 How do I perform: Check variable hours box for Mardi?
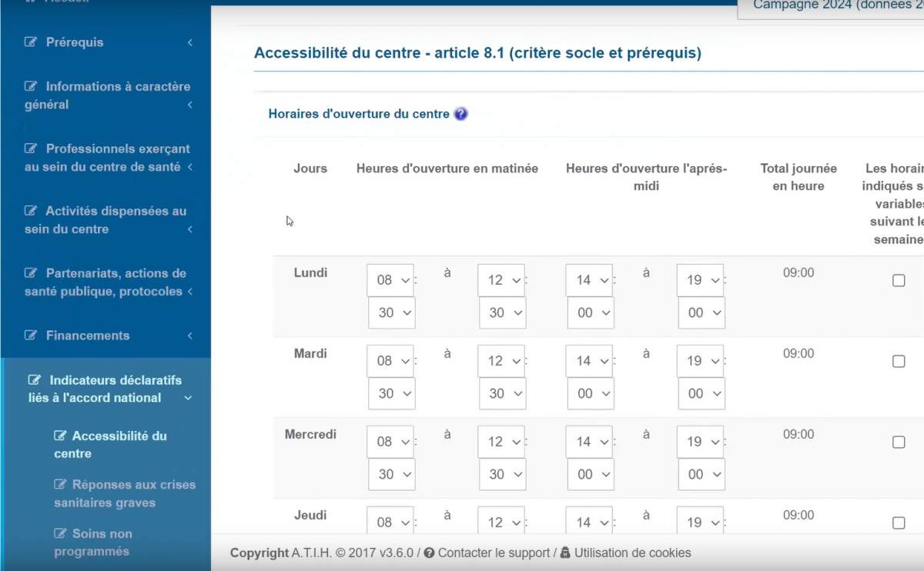[x=899, y=361]
